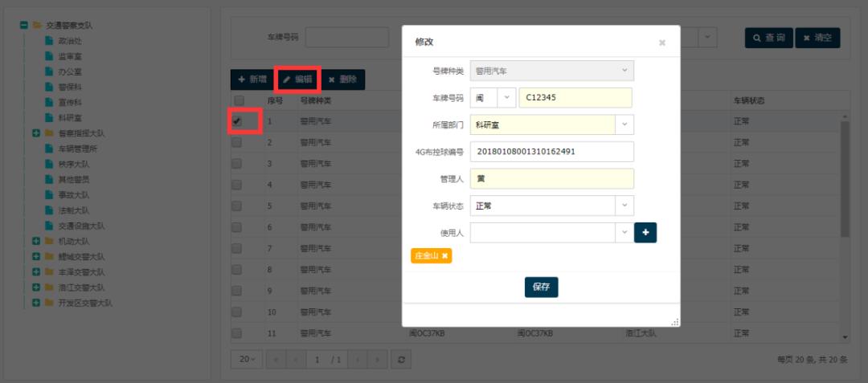Open the 所属部门 dropdown
868x383 pixels.
(624, 124)
